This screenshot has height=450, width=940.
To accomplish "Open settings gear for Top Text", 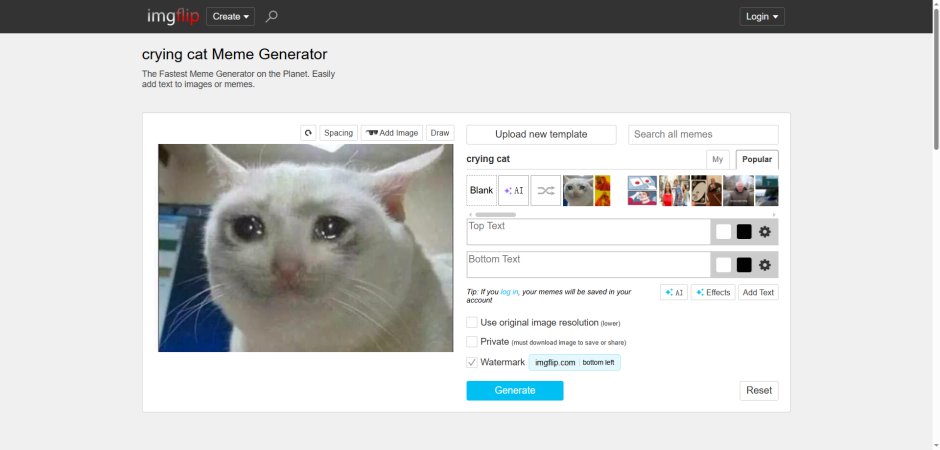I will pyautogui.click(x=764, y=232).
